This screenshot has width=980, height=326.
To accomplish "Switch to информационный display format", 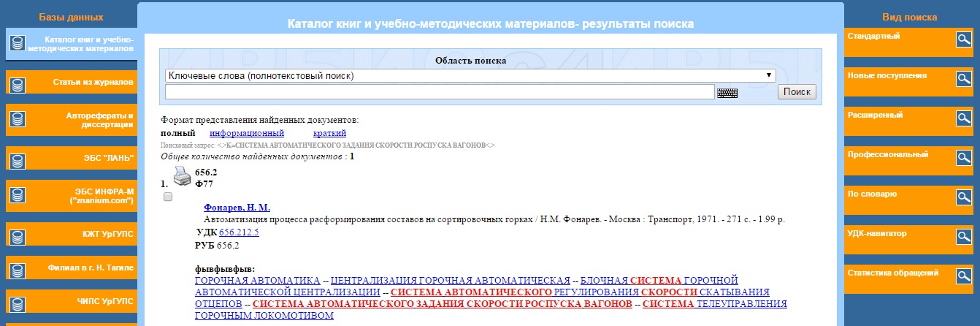I will 247,133.
